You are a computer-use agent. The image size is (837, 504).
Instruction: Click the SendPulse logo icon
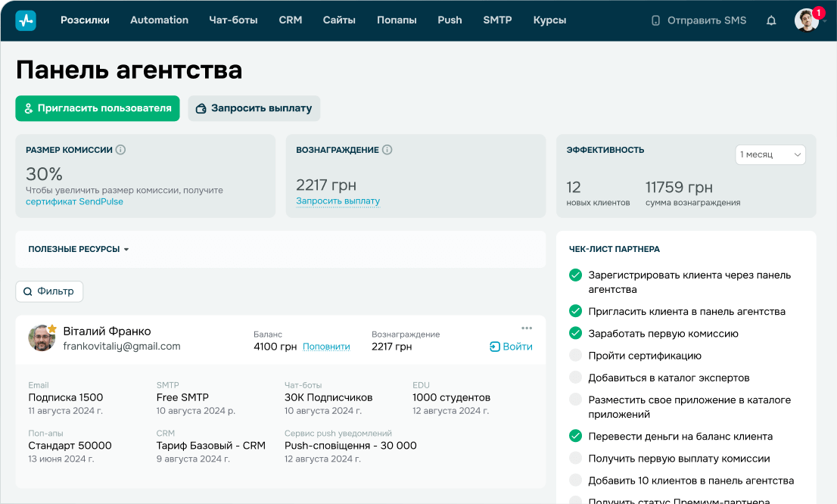[26, 20]
